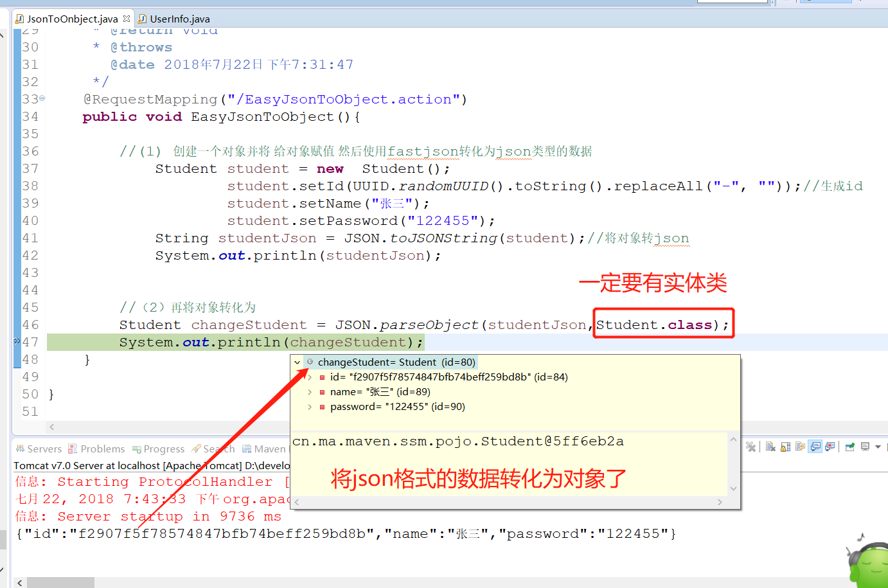Toggle Show Console When Standard Out Changes
This screenshot has height=588, width=888.
click(815, 447)
